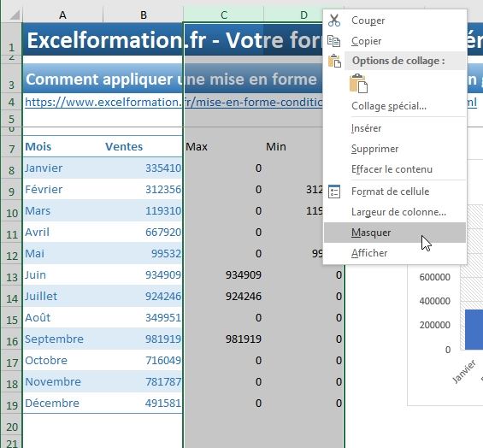
Task: Select the Août cell
Action: pos(63,318)
